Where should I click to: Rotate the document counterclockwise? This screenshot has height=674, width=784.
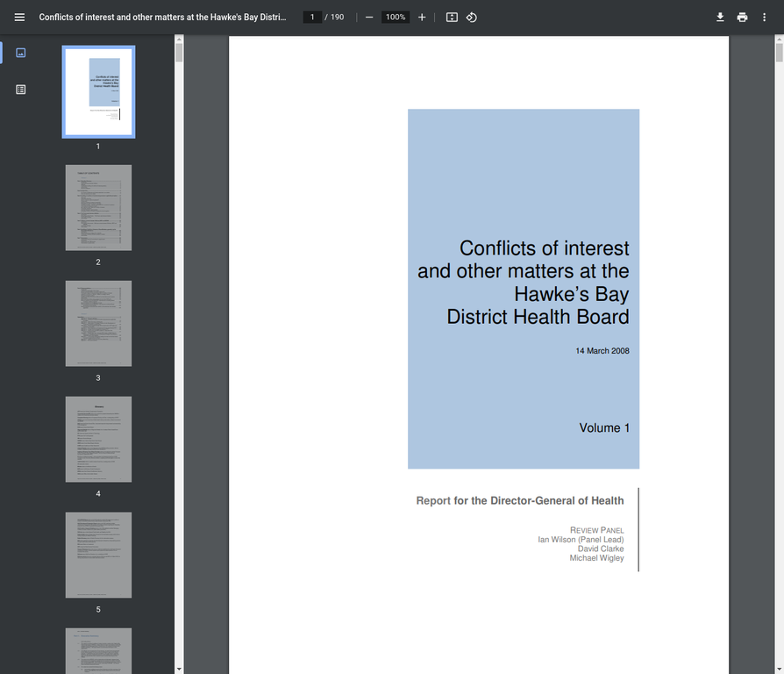tap(471, 17)
